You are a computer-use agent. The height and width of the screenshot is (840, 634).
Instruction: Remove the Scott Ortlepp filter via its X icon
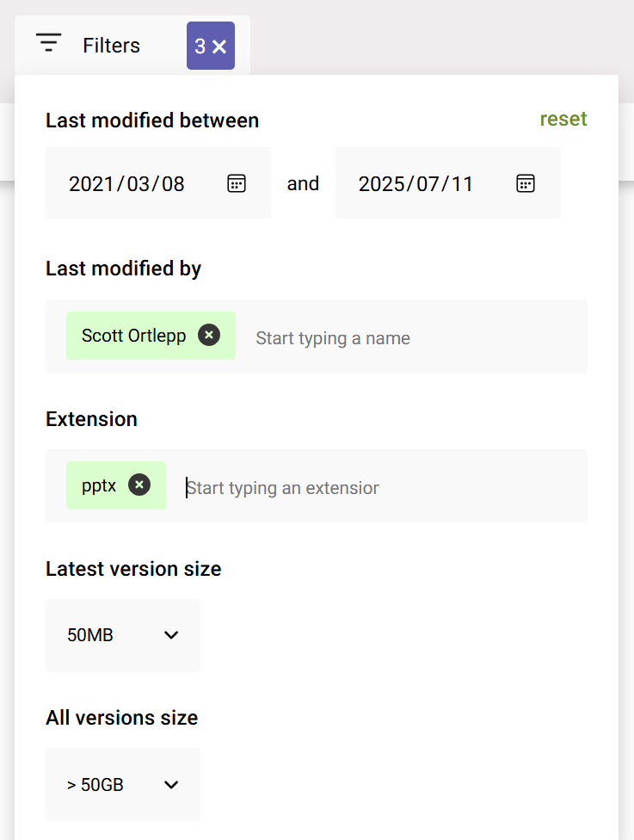pos(208,336)
